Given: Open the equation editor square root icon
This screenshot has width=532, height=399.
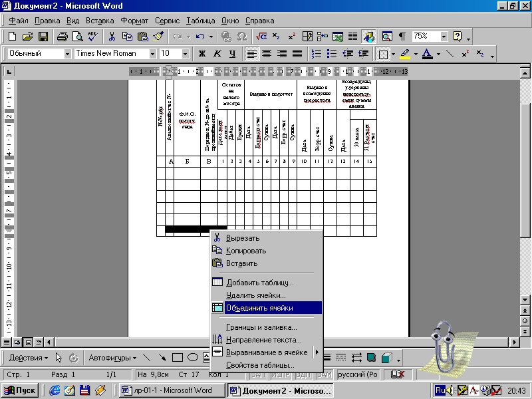Looking at the screenshot, I should [261, 37].
